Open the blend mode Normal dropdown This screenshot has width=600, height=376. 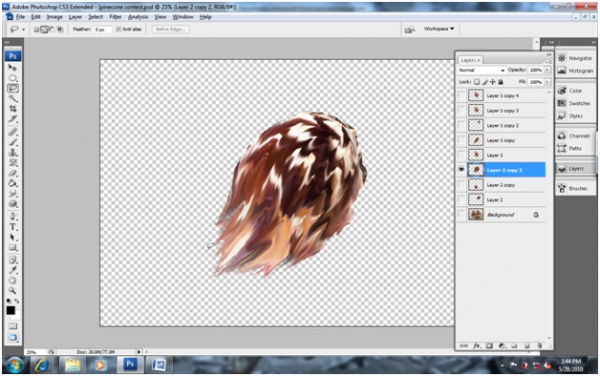[482, 70]
